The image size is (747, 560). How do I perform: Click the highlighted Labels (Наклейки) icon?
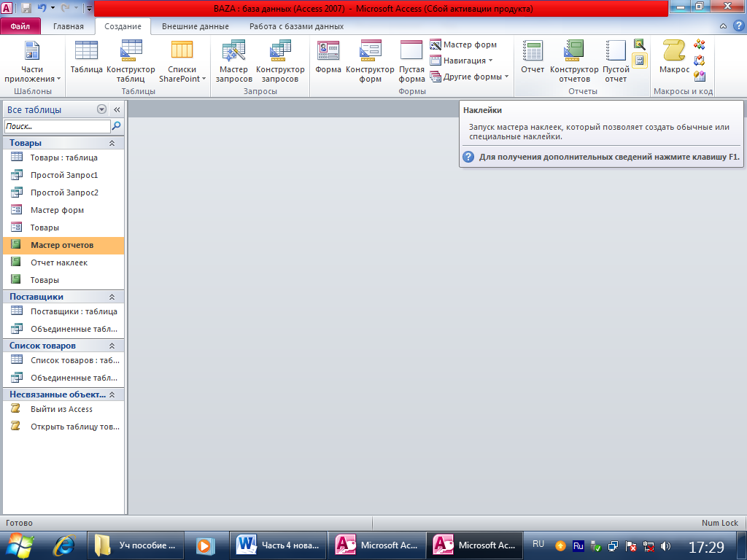[639, 61]
